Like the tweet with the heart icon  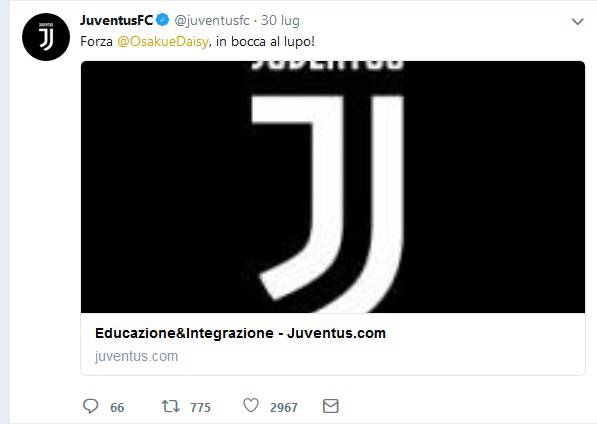251,406
